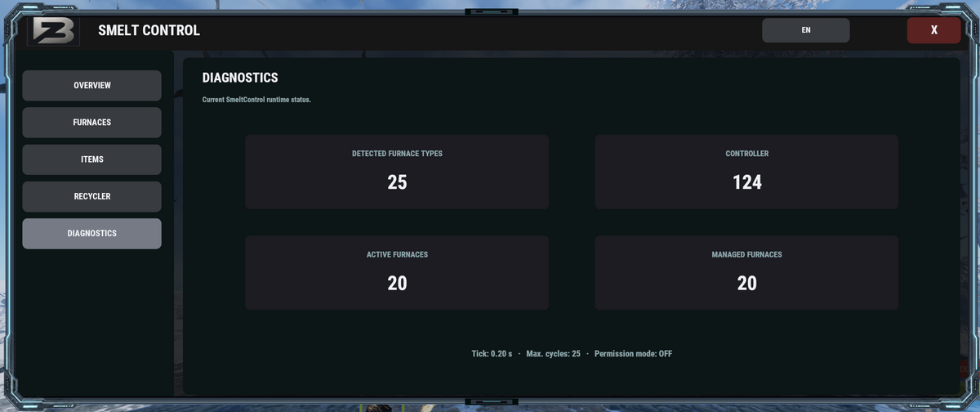The height and width of the screenshot is (412, 980).
Task: Open the EN language selector
Action: [x=806, y=30]
